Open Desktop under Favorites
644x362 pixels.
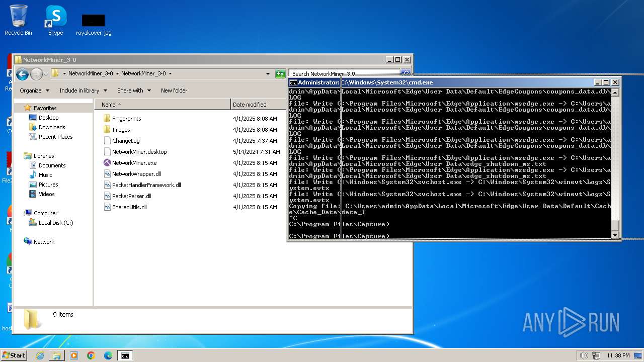48,118
